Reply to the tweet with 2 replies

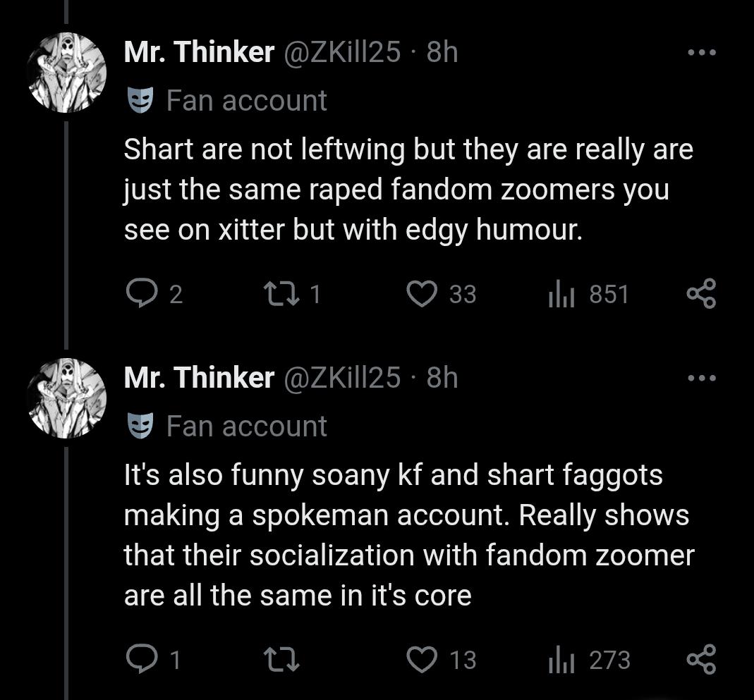[x=141, y=294]
